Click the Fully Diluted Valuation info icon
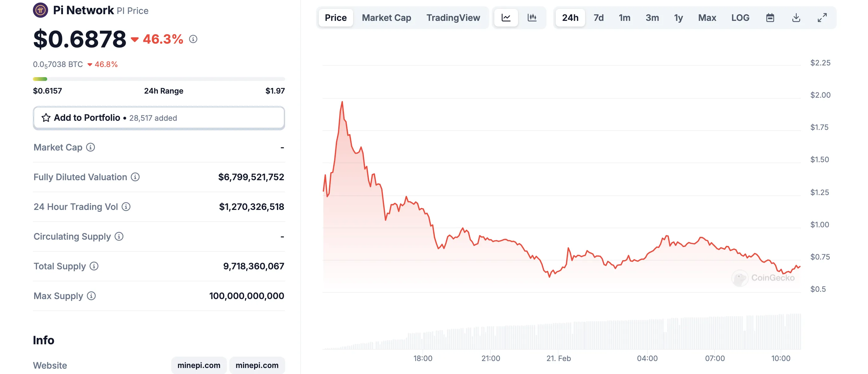868x374 pixels. click(135, 177)
